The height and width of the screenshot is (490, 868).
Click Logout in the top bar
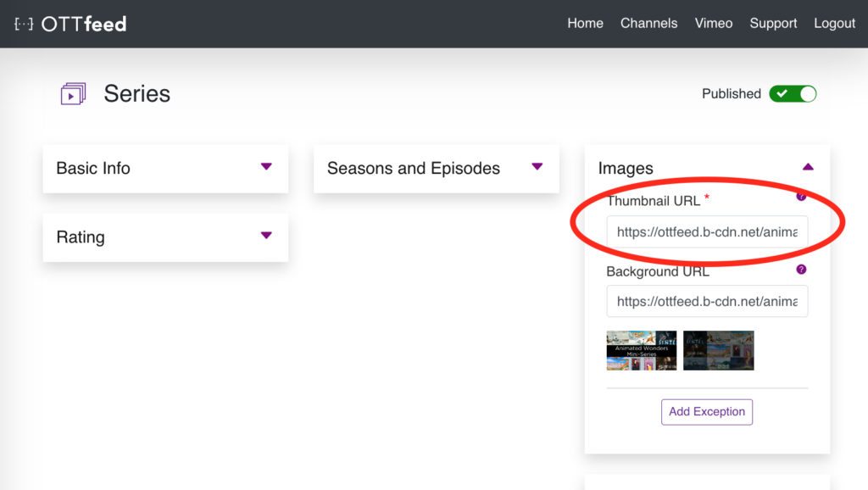pyautogui.click(x=833, y=23)
